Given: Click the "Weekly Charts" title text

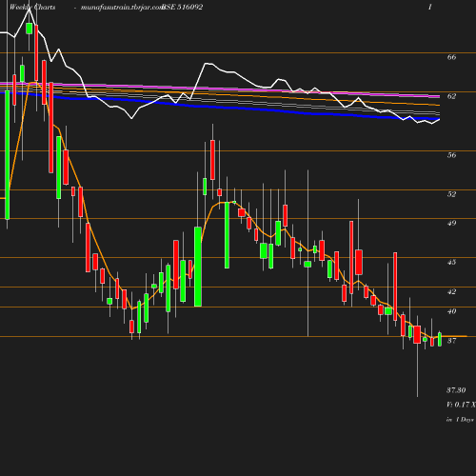Looking at the screenshot, I should coord(32,8).
